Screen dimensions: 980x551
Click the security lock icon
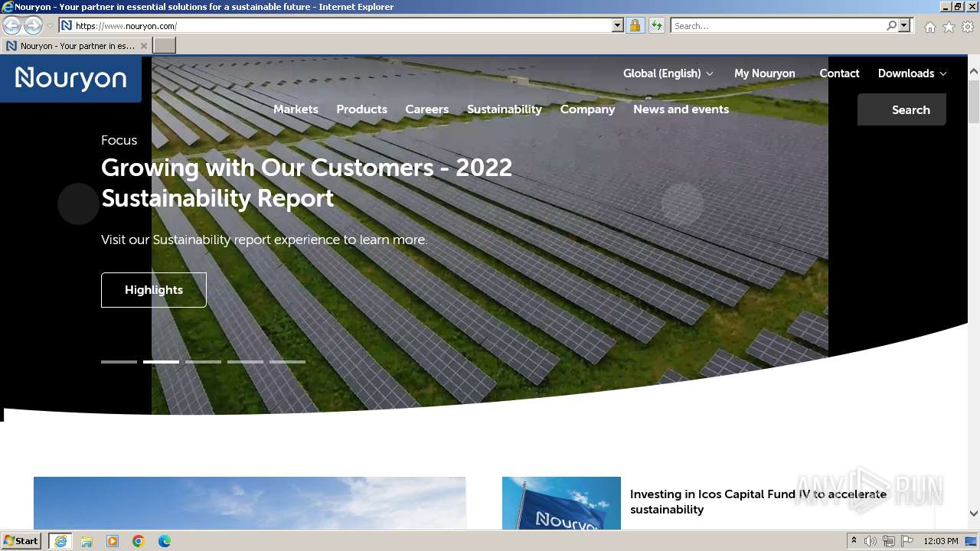tap(635, 26)
